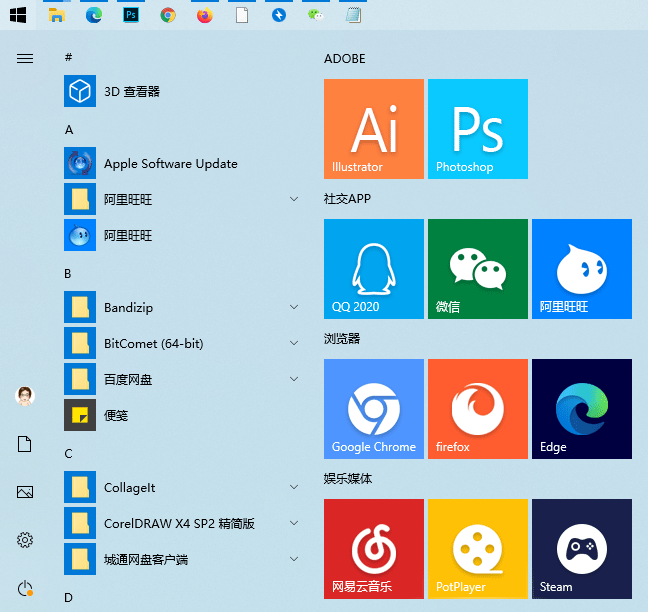Screen dimensions: 648x612
Task: Launch the WeChat (微信) tile
Action: pyautogui.click(x=477, y=269)
